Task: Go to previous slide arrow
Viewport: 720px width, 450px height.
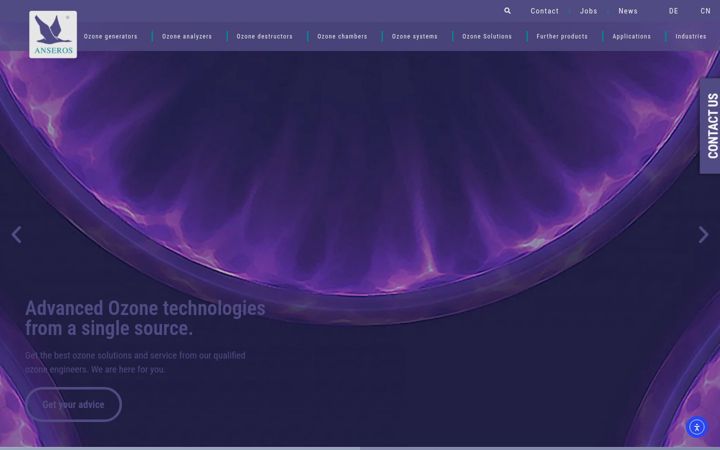Action: pos(17,235)
